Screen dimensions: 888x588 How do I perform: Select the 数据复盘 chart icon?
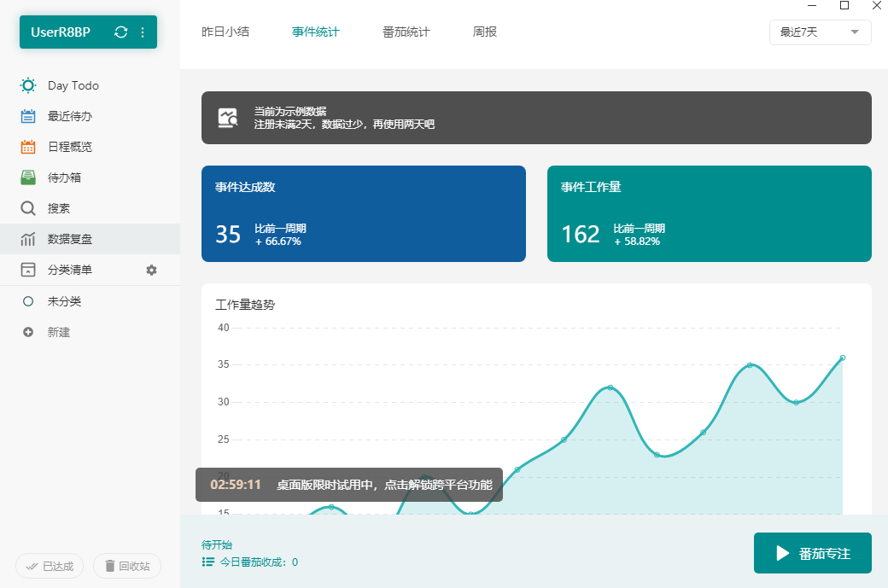point(26,239)
